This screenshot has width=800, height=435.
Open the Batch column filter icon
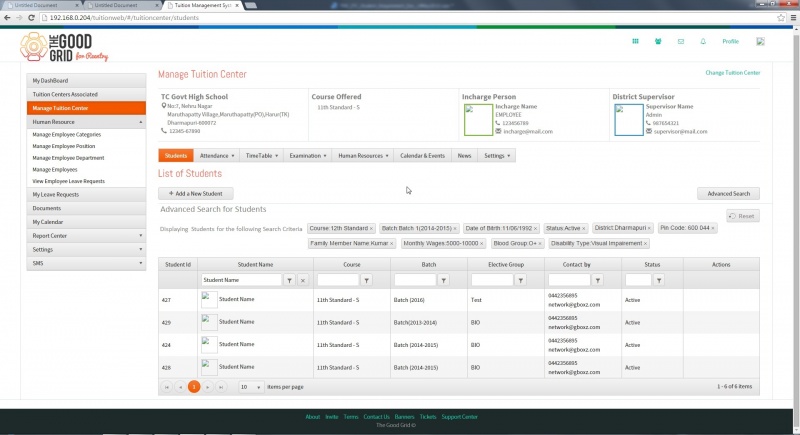point(443,280)
